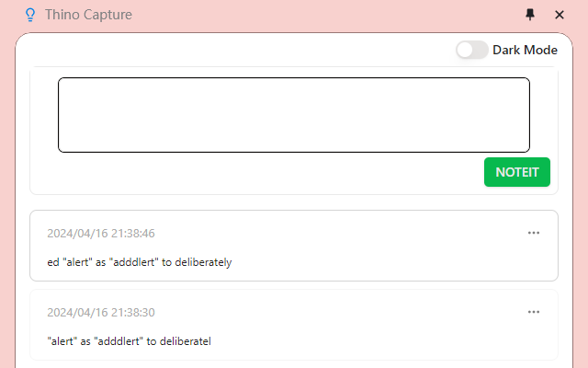The width and height of the screenshot is (588, 368).
Task: Click the empty title bar area left of the pin
Action: click(x=322, y=15)
